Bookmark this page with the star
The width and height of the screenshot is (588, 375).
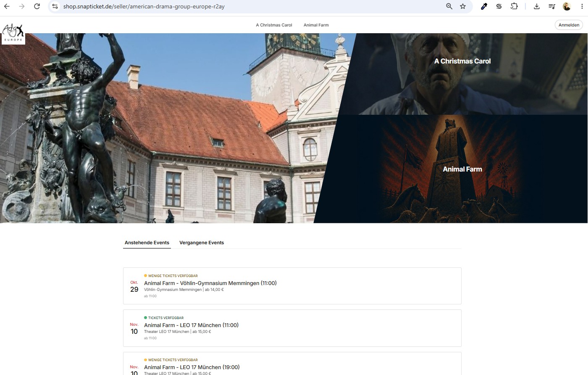pos(463,6)
